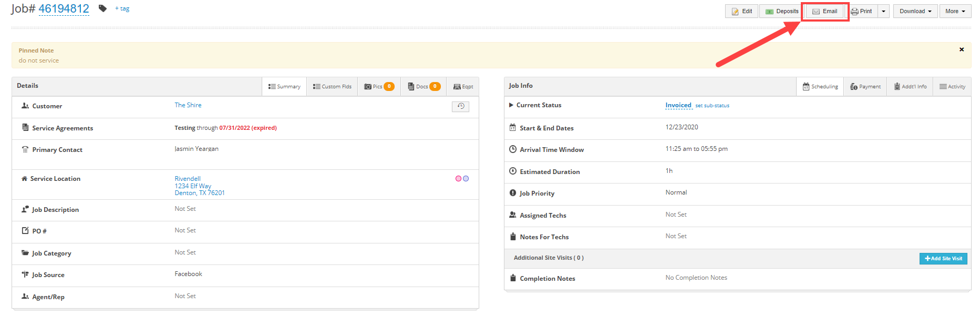Screen dimensions: 980x316
Task: Click the Edit button
Action: [741, 11]
